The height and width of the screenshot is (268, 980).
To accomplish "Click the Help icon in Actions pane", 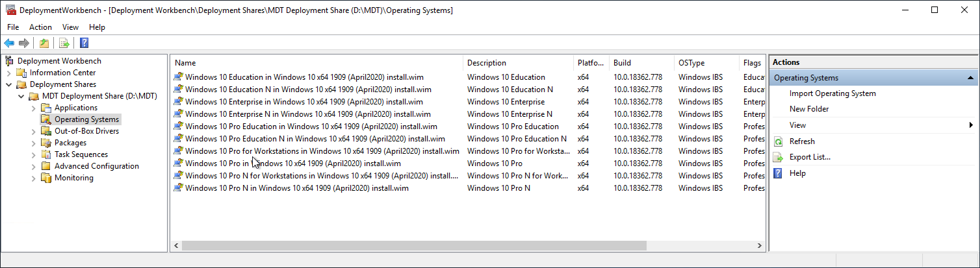I will click(x=778, y=173).
